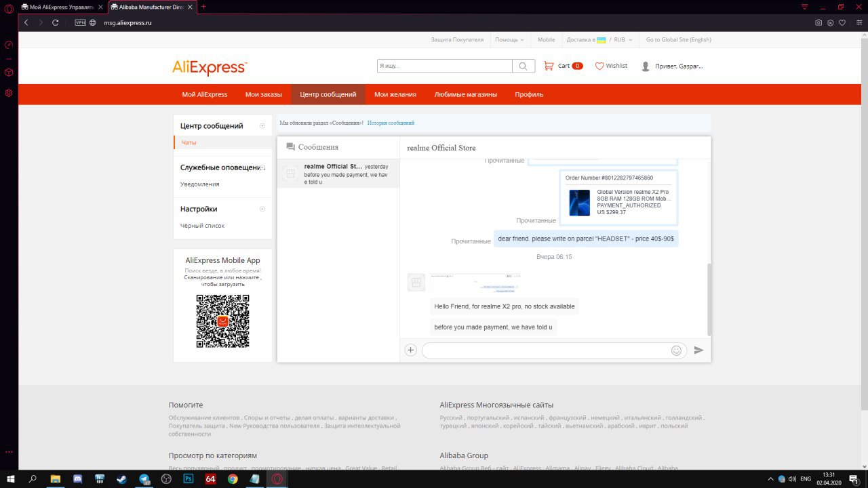
Task: Open the shopping Cart
Action: click(x=563, y=66)
